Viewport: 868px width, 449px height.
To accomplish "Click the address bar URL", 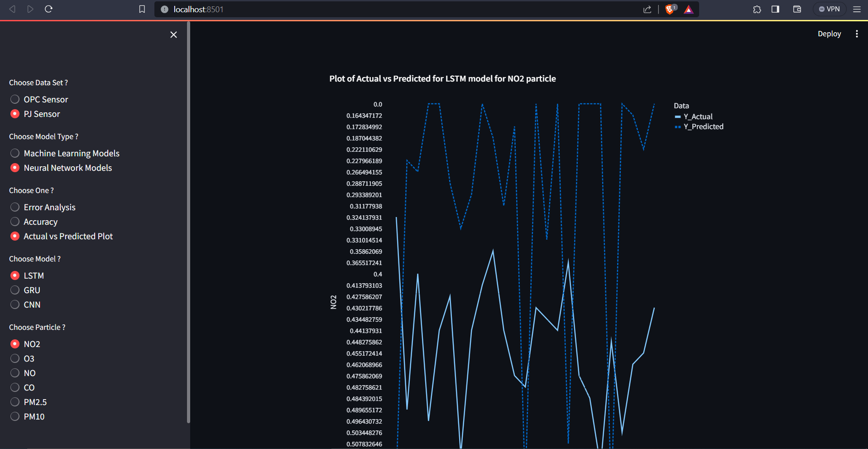I will click(198, 10).
